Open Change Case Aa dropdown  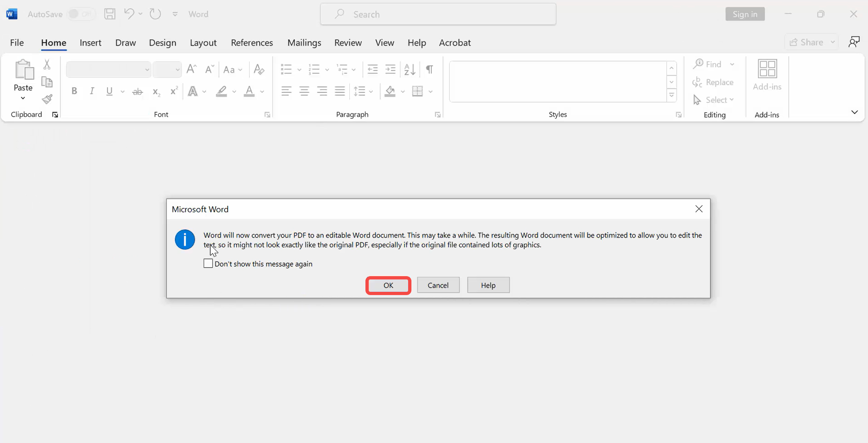click(x=233, y=69)
